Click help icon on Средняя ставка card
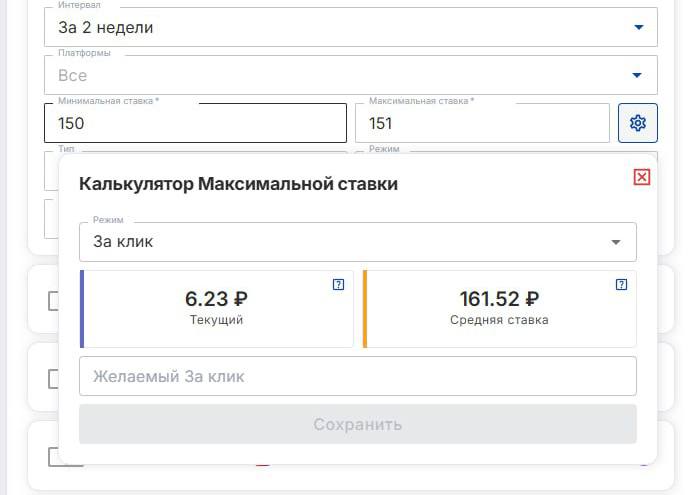Viewport: 694px width, 495px height. (x=622, y=285)
